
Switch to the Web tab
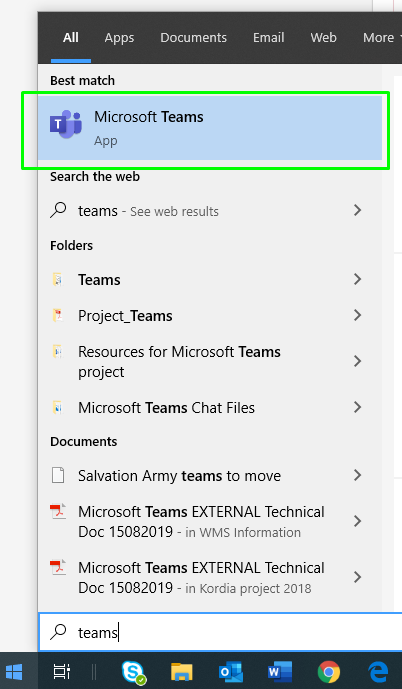pos(323,37)
